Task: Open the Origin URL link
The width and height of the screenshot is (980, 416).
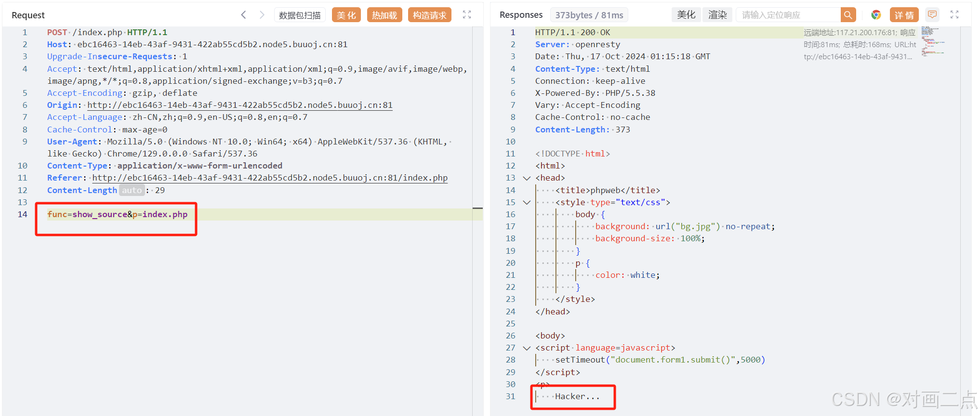Action: (x=240, y=105)
